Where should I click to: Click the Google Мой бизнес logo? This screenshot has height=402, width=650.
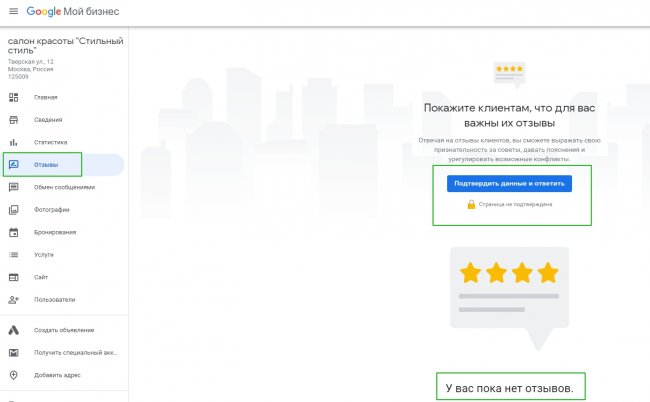coord(79,11)
